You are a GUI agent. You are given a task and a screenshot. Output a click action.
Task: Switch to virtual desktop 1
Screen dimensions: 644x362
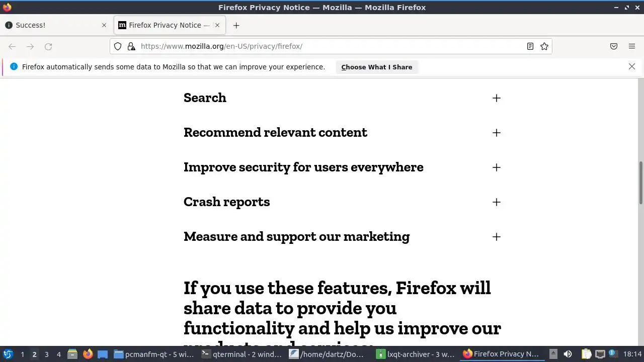22,354
